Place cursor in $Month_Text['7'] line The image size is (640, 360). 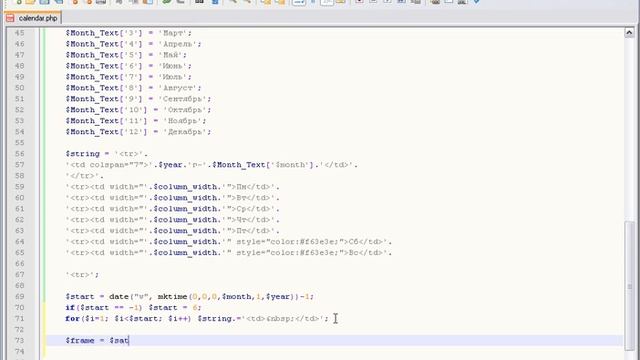128,77
